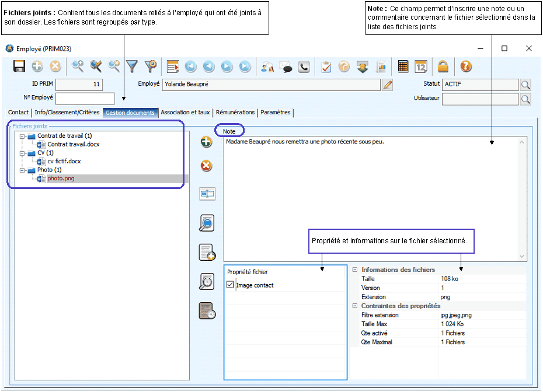
Task: Click the Save floppy disk icon
Action: 19,66
